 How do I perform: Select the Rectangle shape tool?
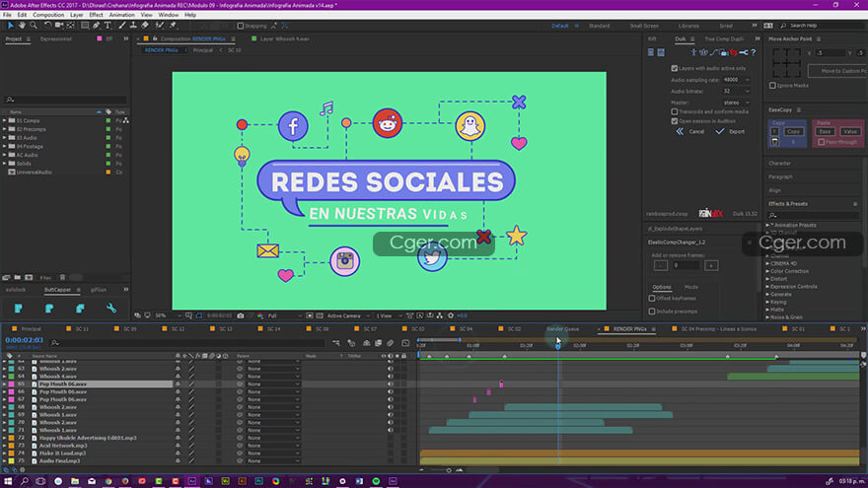tap(85, 26)
